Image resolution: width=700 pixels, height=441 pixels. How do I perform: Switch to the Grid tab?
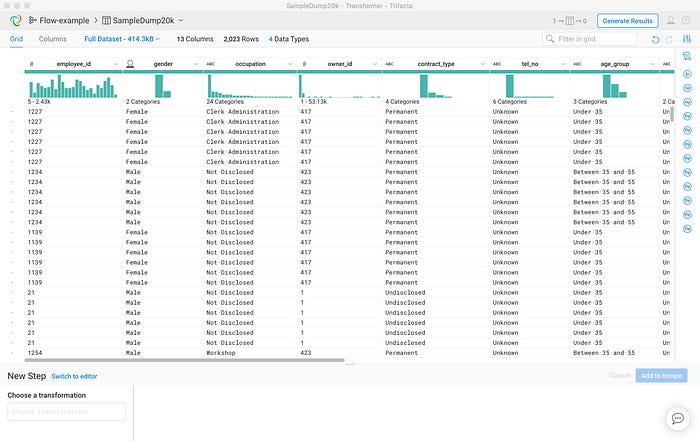tap(16, 39)
